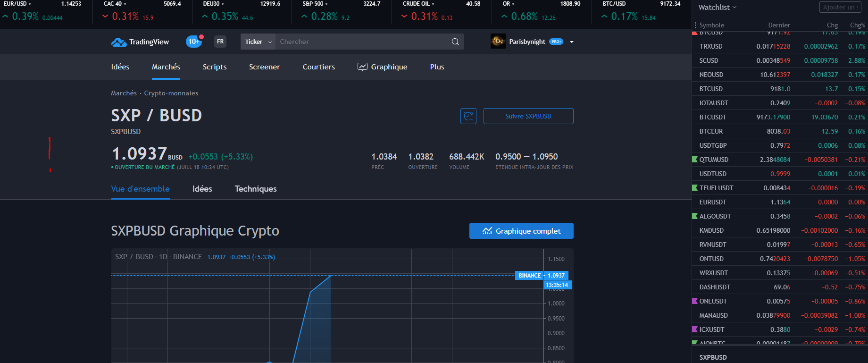Click the add alert clock icon
This screenshot has height=363, width=868.
468,116
